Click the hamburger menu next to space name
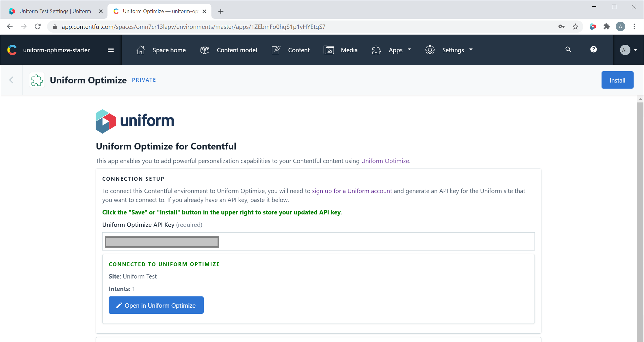This screenshot has height=342, width=644. coord(111,50)
